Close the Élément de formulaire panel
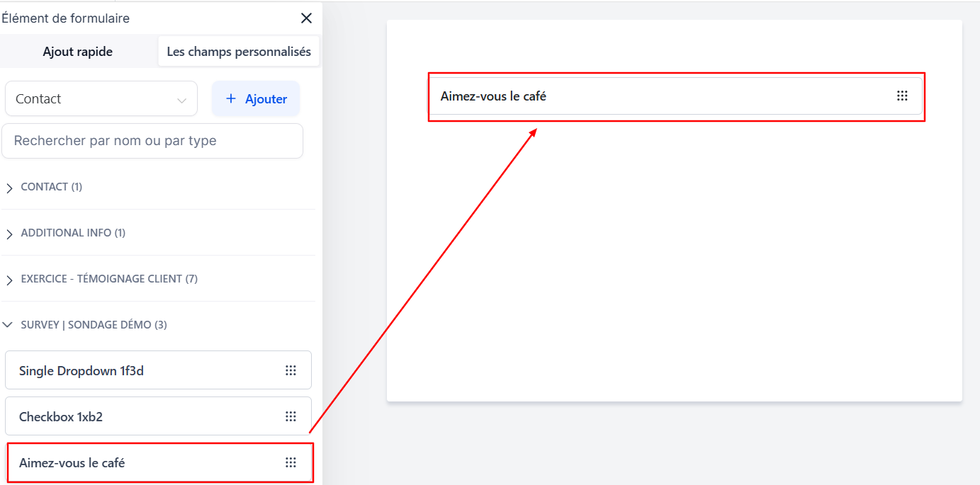This screenshot has height=485, width=980. tap(306, 18)
